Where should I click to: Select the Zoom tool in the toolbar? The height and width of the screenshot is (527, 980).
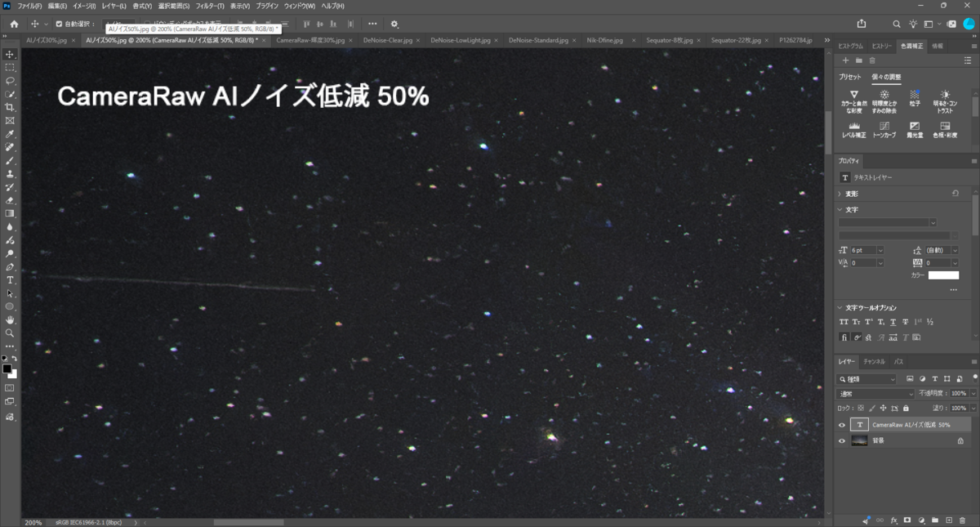[x=10, y=333]
